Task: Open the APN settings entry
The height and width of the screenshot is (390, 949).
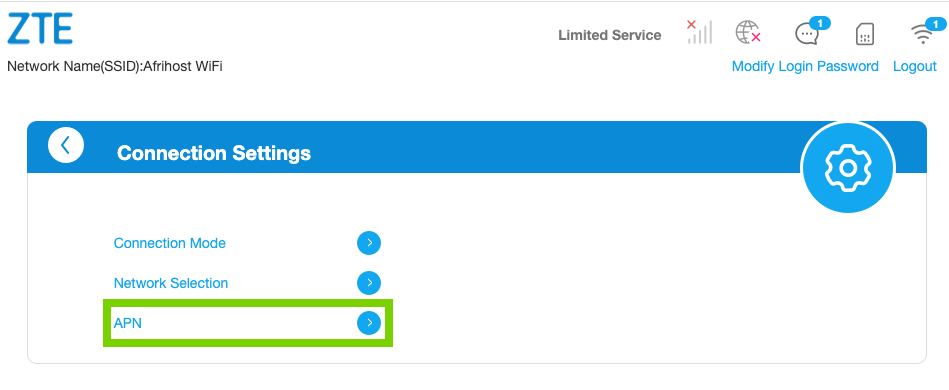Action: click(x=128, y=323)
